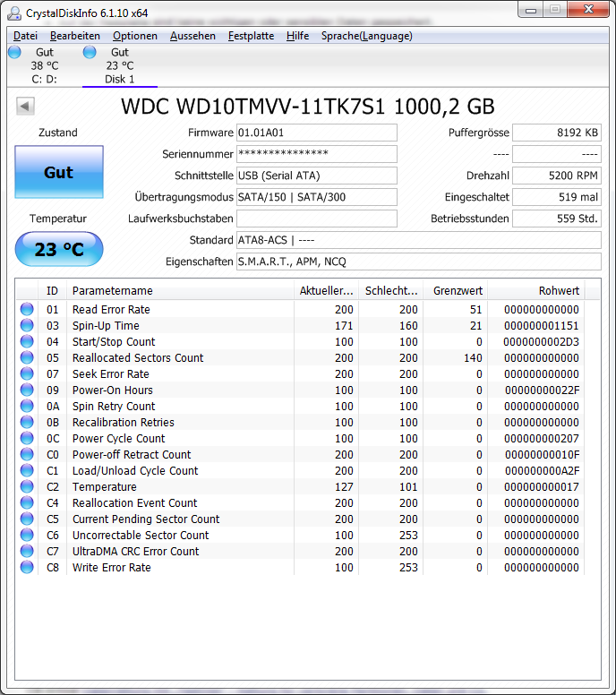This screenshot has width=616, height=695.
Task: Click the blue status orb for C: D: disk
Action: coord(14,52)
